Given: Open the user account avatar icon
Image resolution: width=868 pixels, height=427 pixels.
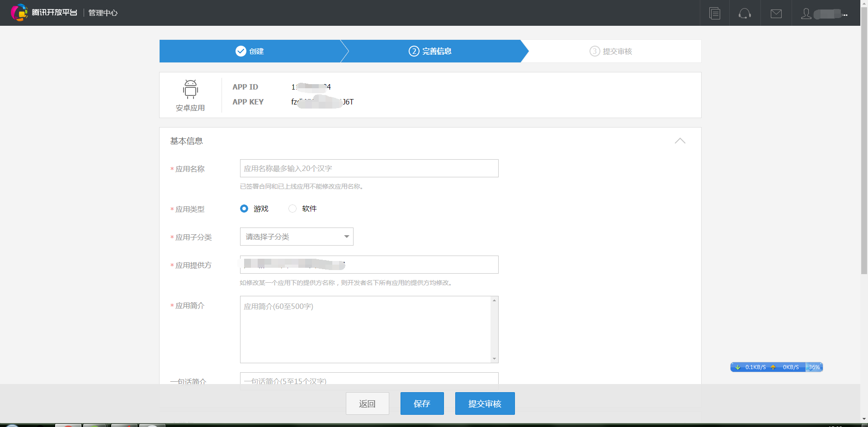Looking at the screenshot, I should pos(806,14).
